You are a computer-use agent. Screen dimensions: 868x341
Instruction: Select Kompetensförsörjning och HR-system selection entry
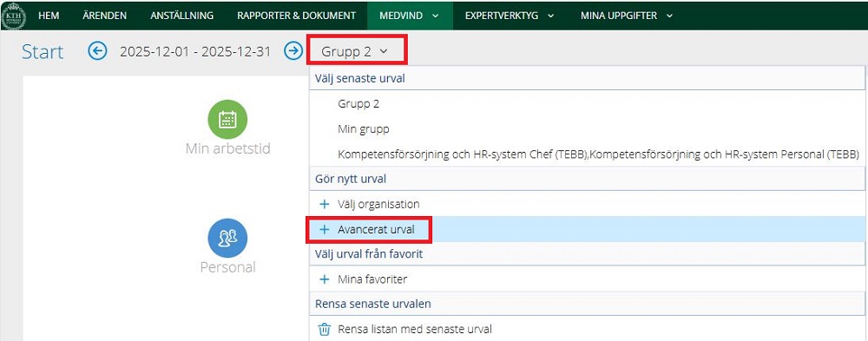[598, 154]
